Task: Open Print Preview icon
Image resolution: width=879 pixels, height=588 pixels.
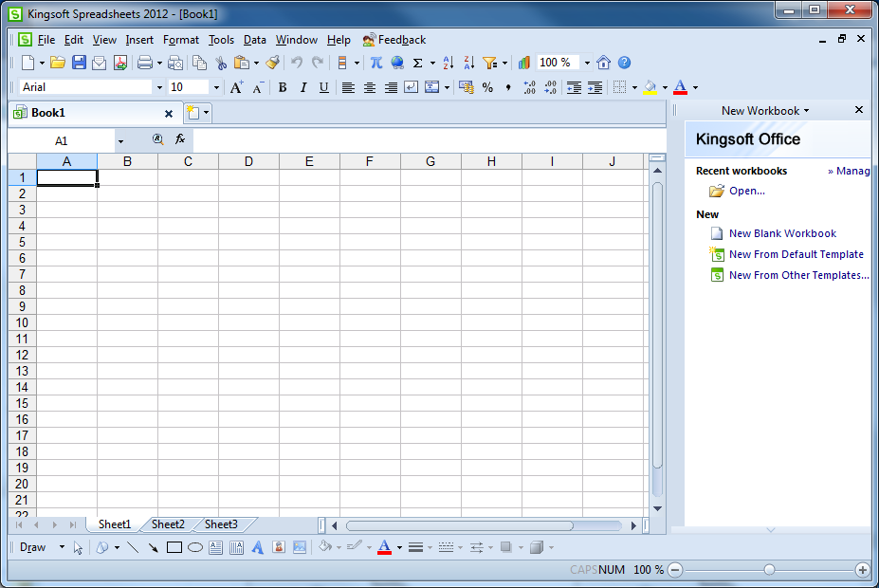Action: (175, 63)
